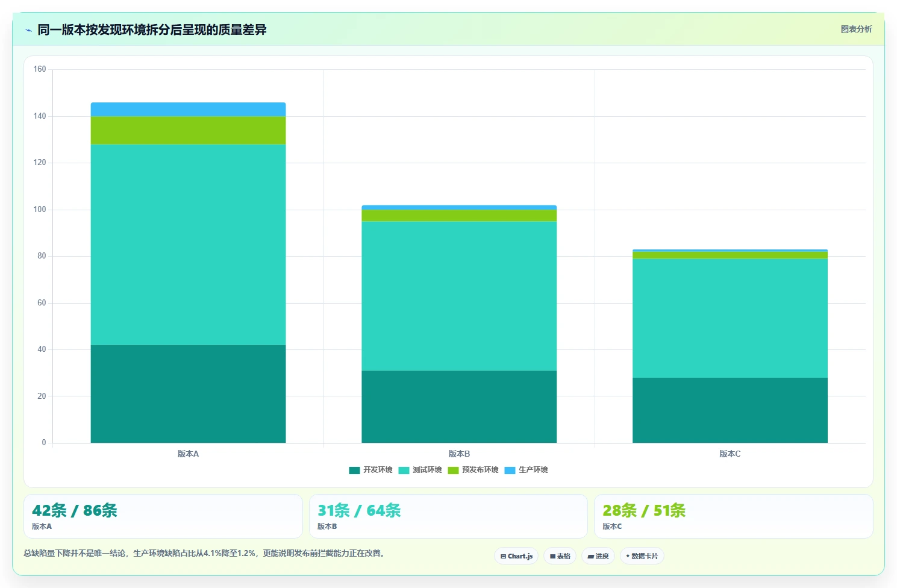Viewport: 897px width, 588px height.
Task: Open the 28条 / 51条 版本C data card
Action: click(x=733, y=516)
